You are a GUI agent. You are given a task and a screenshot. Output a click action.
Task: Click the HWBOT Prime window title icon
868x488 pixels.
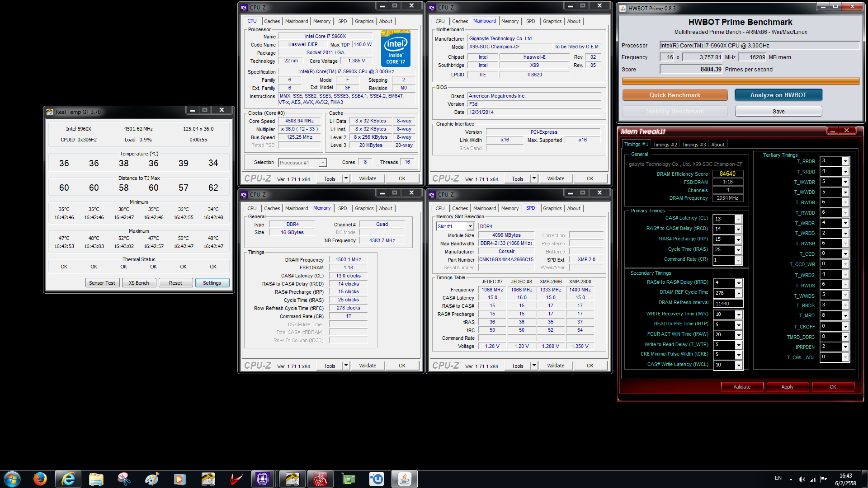tap(623, 8)
